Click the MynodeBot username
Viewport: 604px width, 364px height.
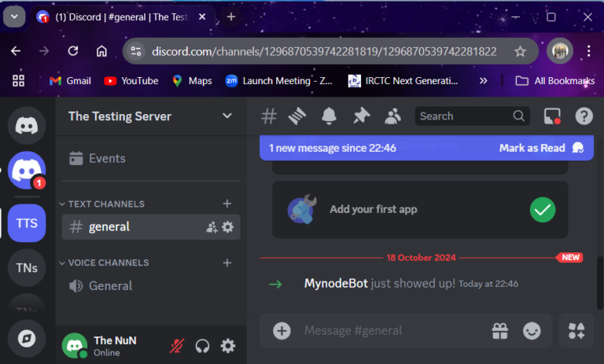pyautogui.click(x=336, y=284)
